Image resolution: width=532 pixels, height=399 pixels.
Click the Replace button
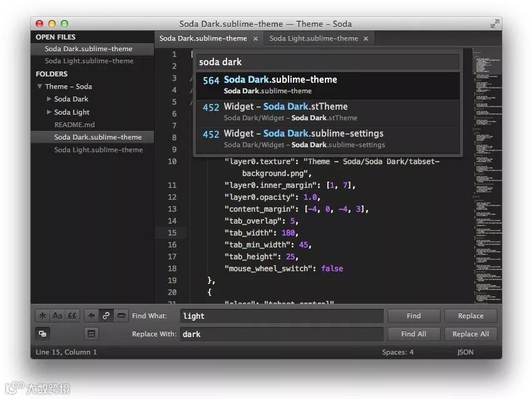pos(471,316)
